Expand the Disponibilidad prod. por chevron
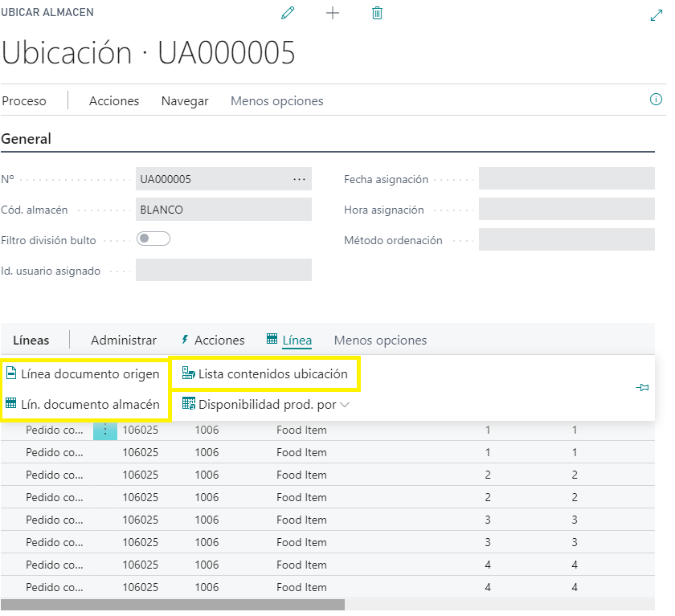Viewport: 675px width, 616px height. [345, 405]
